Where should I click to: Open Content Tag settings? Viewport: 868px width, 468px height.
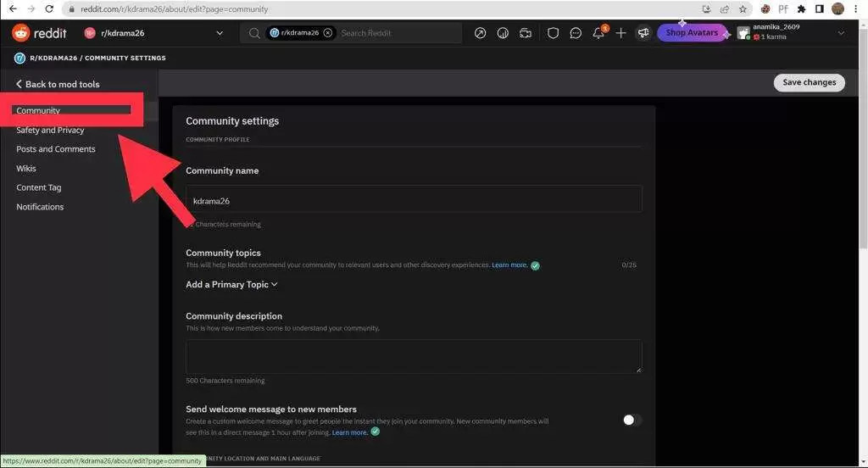pos(39,187)
